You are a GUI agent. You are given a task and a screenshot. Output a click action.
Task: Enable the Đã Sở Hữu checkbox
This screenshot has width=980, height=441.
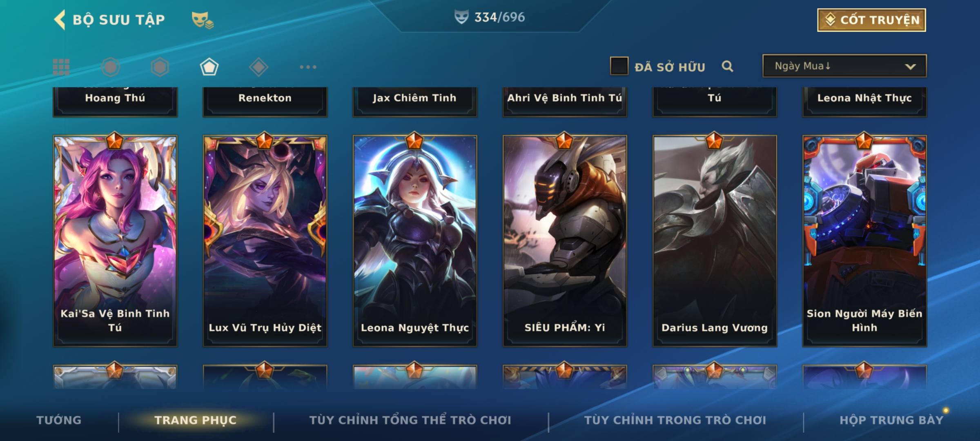tap(619, 66)
